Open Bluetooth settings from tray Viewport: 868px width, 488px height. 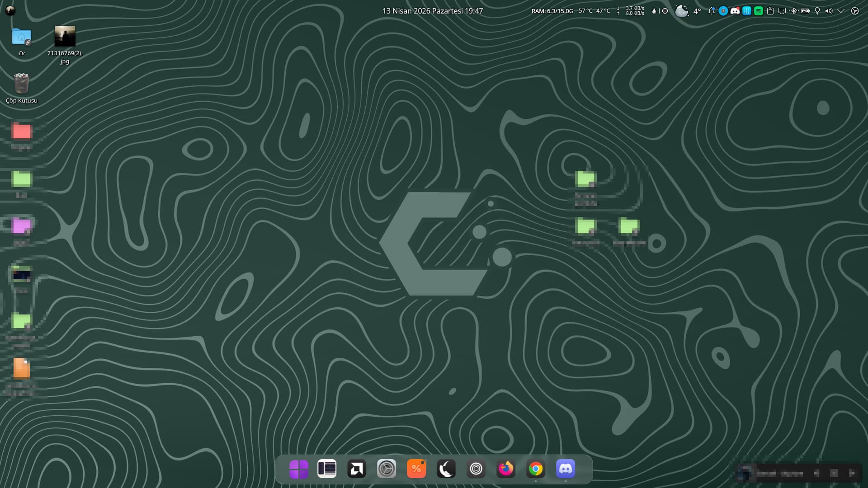(794, 11)
